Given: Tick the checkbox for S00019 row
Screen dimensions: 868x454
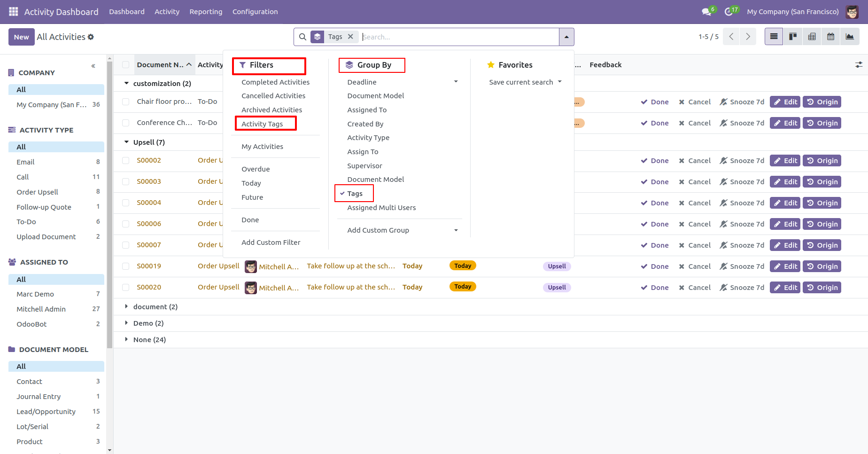Looking at the screenshot, I should pyautogui.click(x=125, y=266).
